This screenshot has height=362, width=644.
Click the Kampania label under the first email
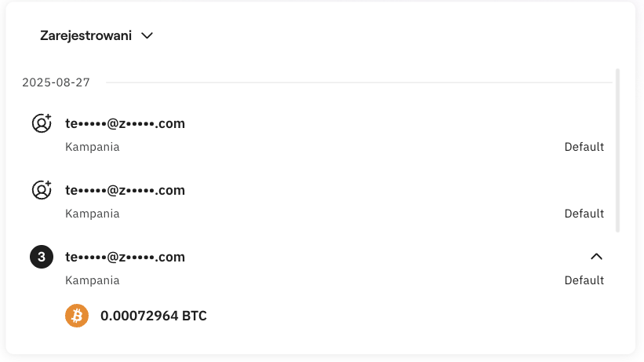(x=93, y=147)
